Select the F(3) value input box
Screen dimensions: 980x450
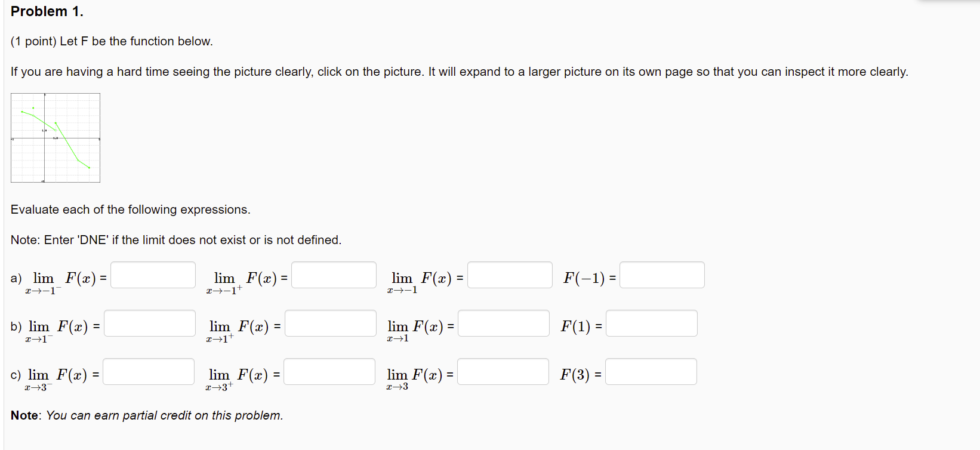(651, 372)
